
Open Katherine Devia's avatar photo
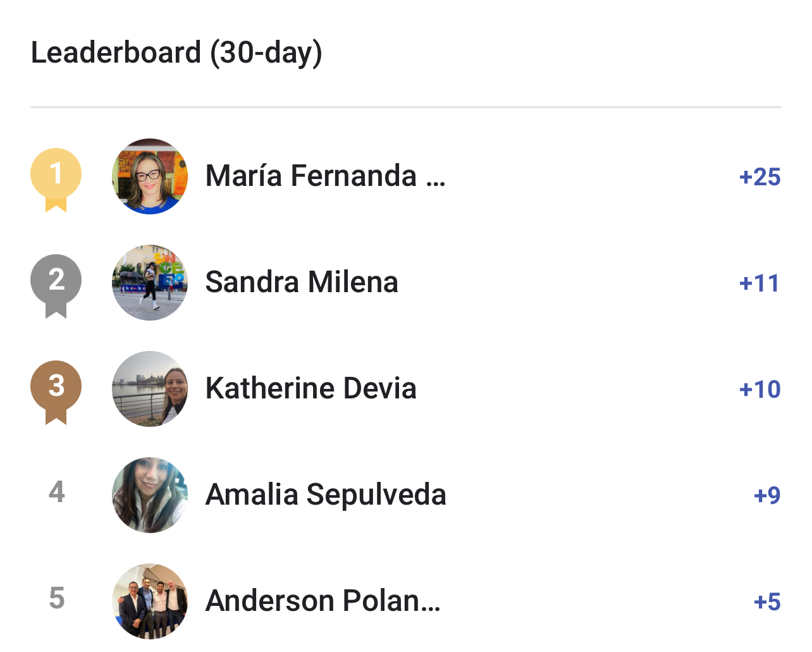coord(150,389)
